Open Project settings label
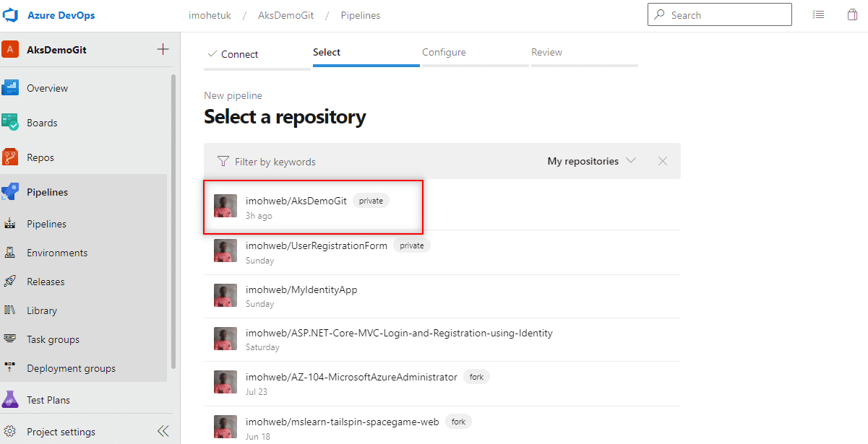Viewport: 868px width, 444px height. pos(61,432)
